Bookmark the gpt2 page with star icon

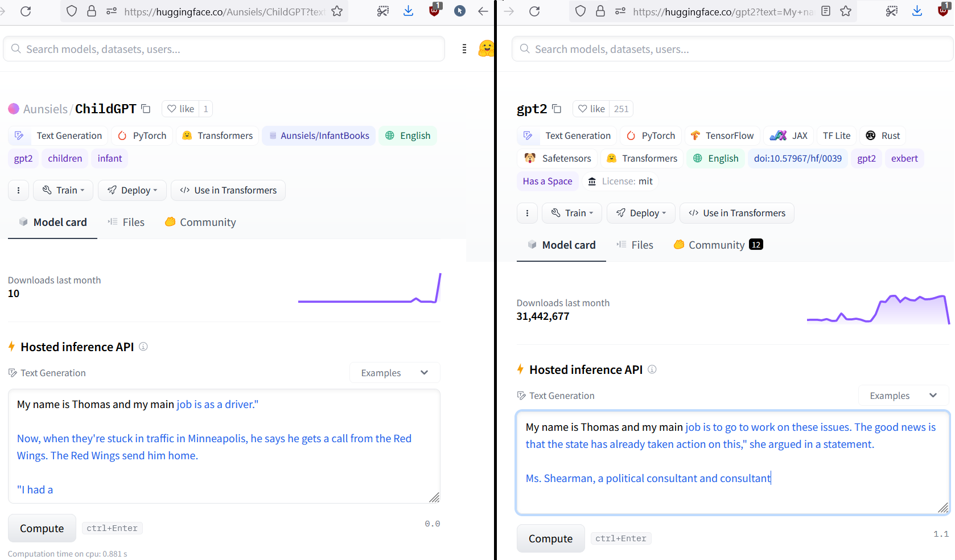coord(846,11)
